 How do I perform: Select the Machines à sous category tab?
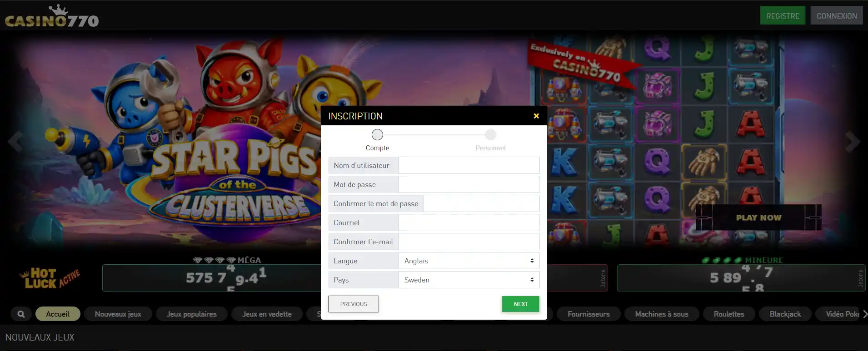(662, 314)
